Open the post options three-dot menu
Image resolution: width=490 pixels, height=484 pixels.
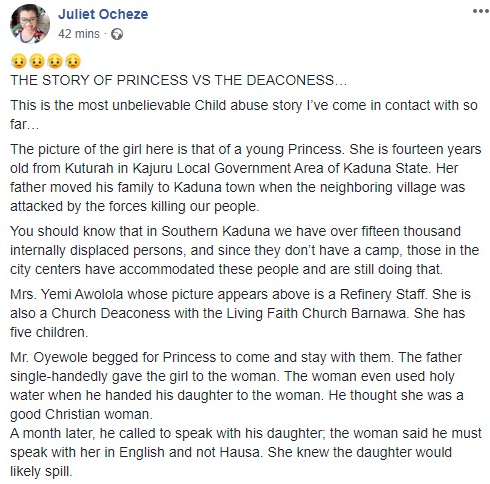(x=480, y=11)
